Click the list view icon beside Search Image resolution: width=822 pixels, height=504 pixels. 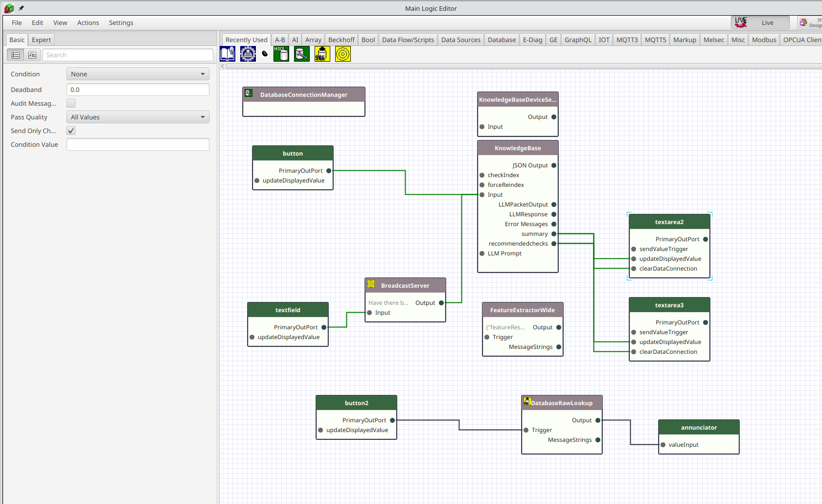[x=16, y=55]
